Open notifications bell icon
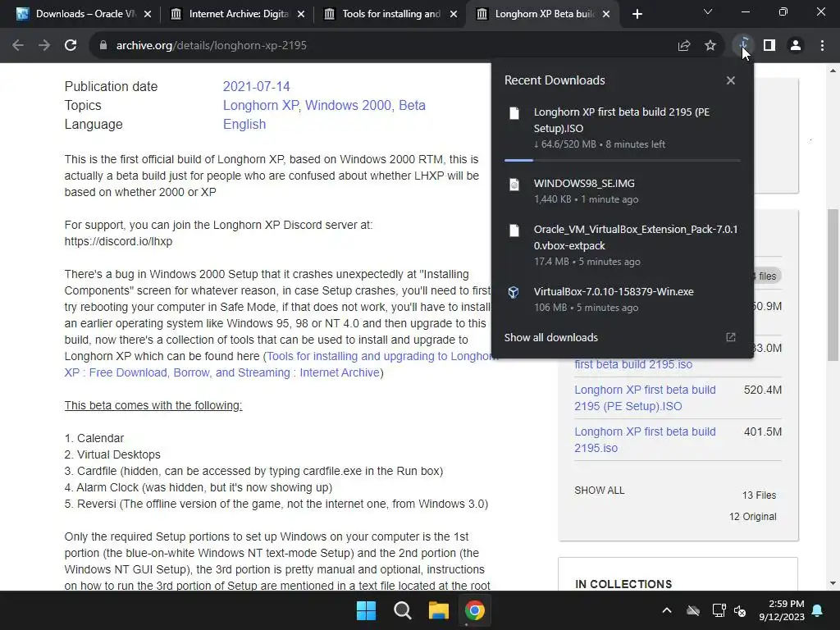The width and height of the screenshot is (840, 630). pos(818,610)
